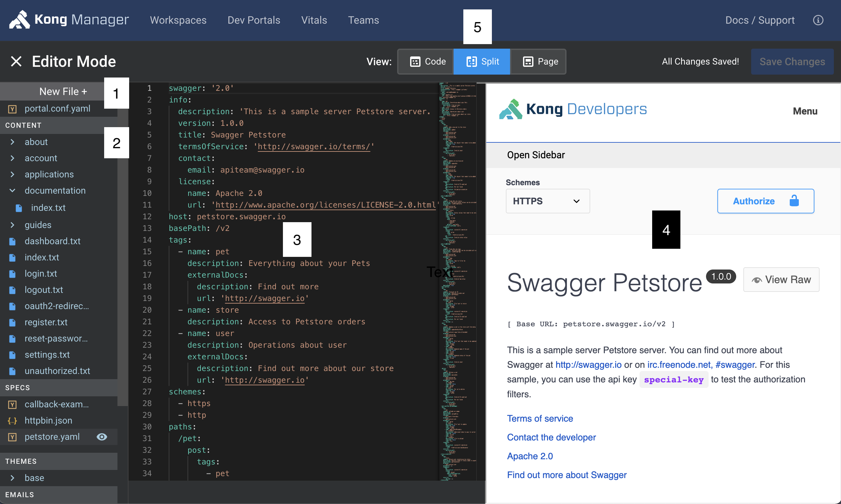Click the file icon beside register.txt

[x=12, y=322]
